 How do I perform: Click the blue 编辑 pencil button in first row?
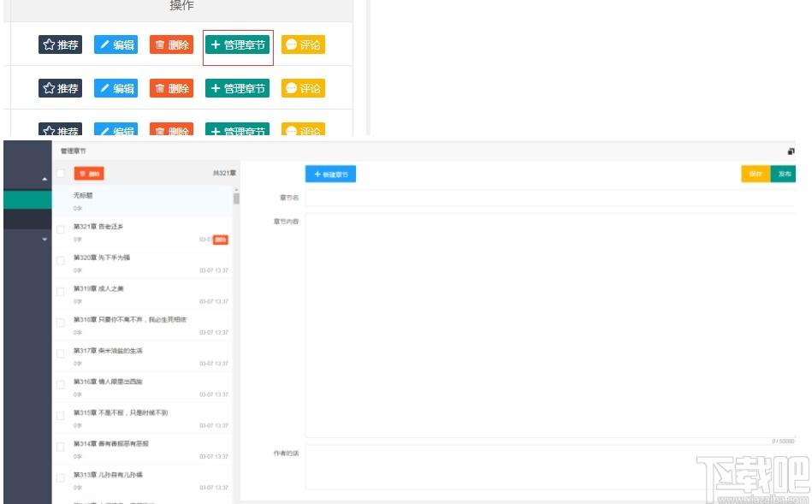116,44
